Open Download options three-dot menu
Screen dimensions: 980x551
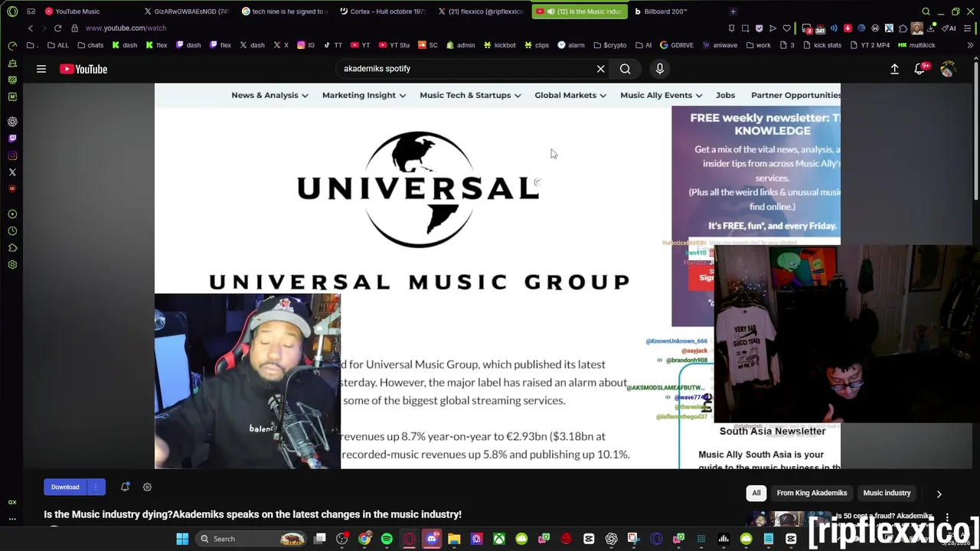pos(96,487)
